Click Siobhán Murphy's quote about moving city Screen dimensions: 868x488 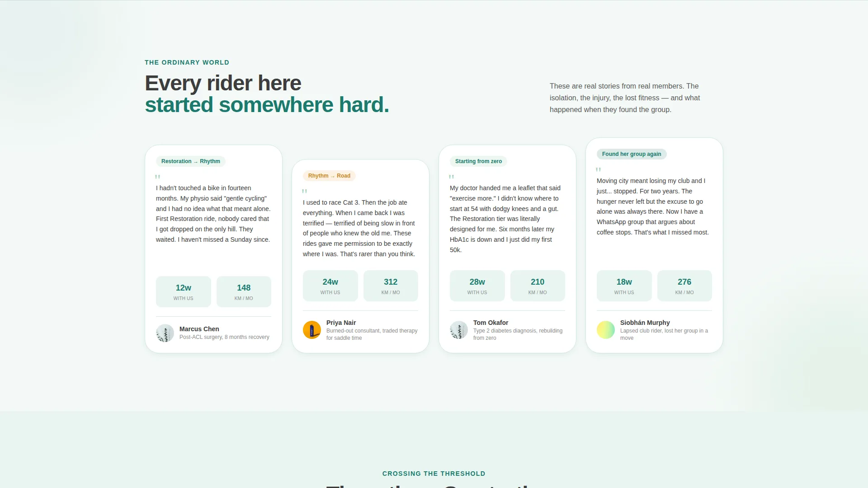653,206
